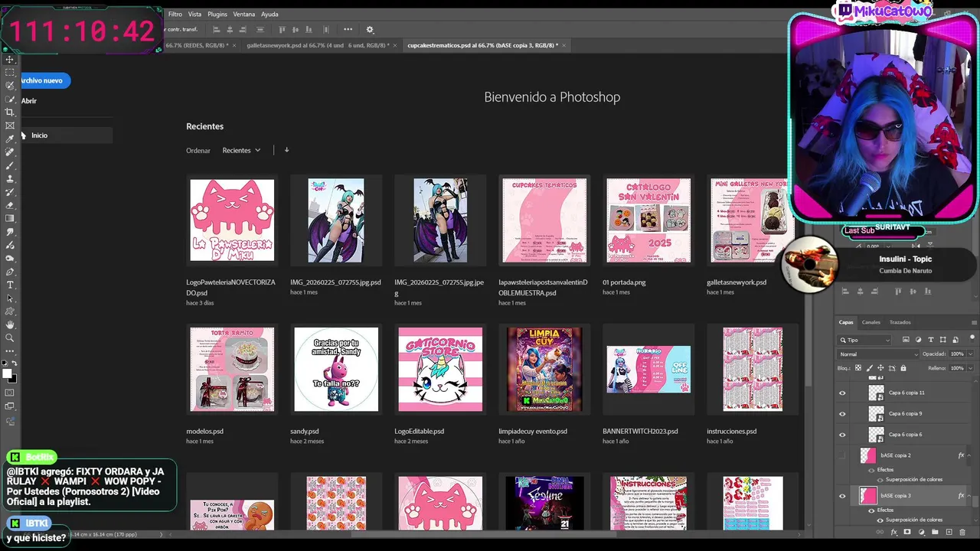This screenshot has height=551, width=980.
Task: Switch to galletasnewyork.psd document tab
Action: [x=318, y=45]
